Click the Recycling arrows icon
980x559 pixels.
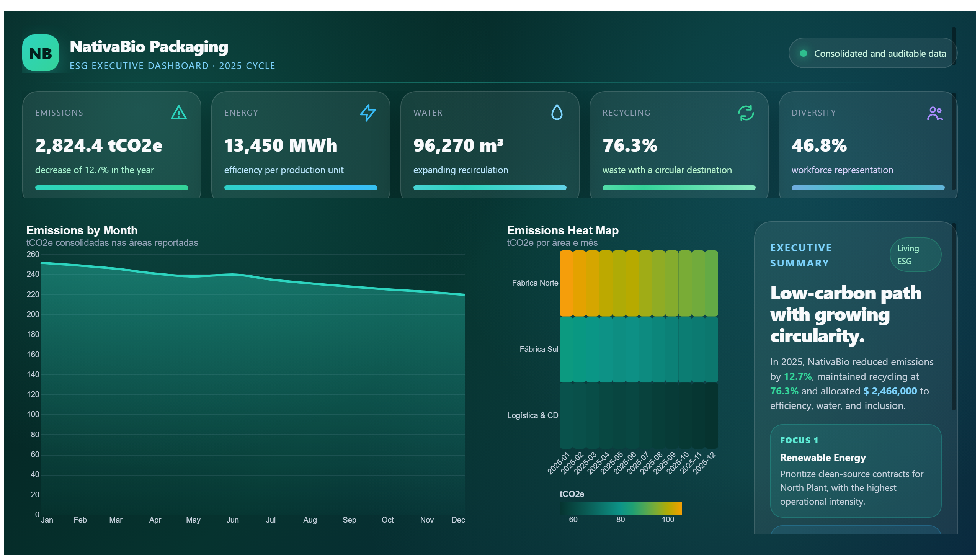coord(745,113)
